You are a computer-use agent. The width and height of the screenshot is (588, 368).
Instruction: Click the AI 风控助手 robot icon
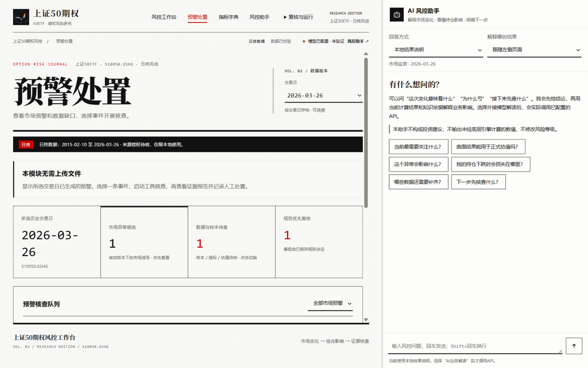click(x=396, y=15)
